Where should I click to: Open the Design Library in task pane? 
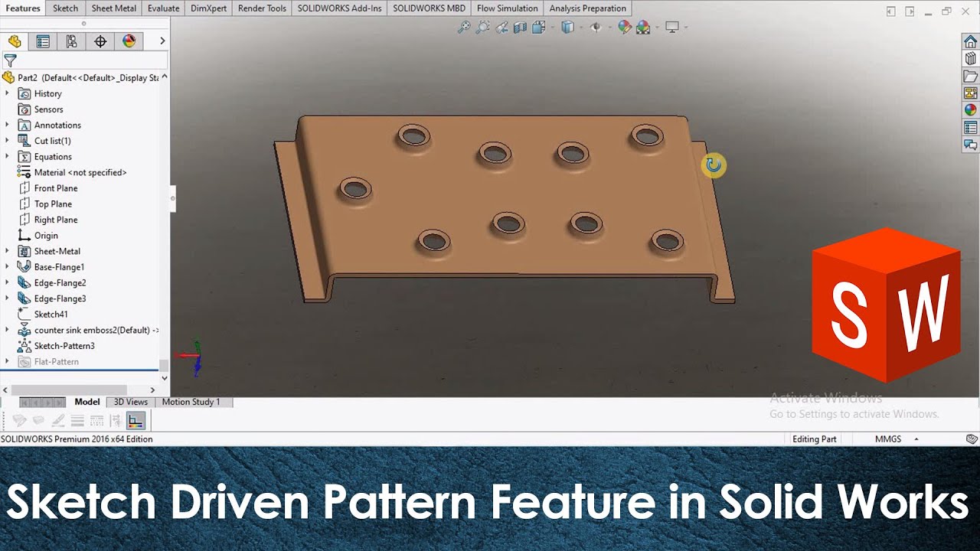[970, 59]
